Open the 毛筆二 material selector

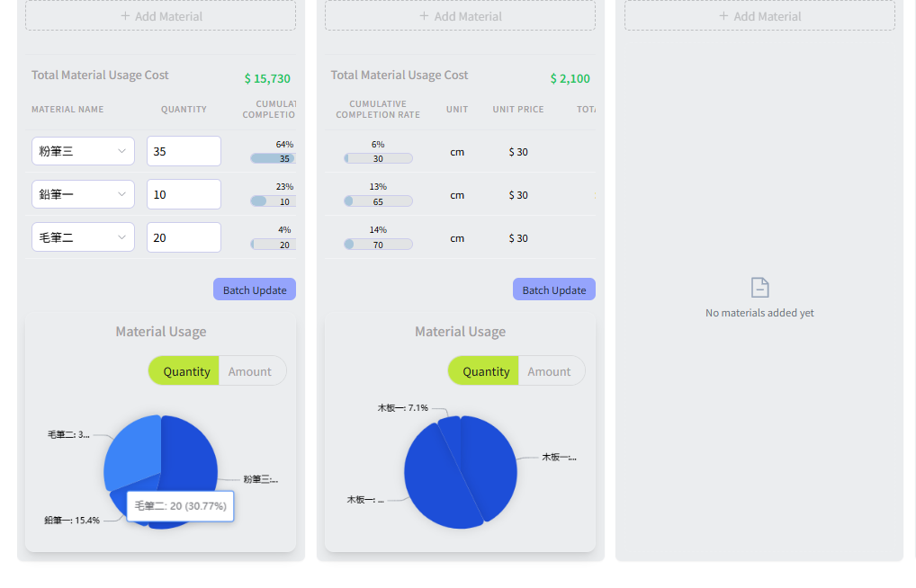(x=83, y=237)
